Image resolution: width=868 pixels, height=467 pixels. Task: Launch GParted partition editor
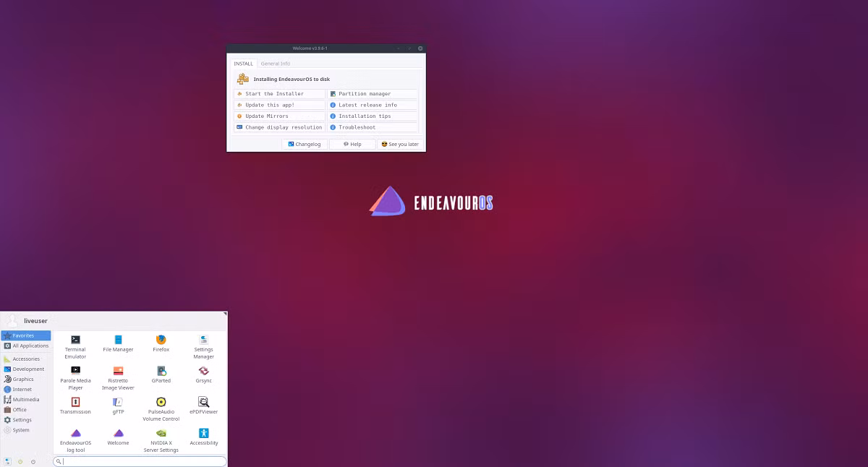tap(161, 374)
